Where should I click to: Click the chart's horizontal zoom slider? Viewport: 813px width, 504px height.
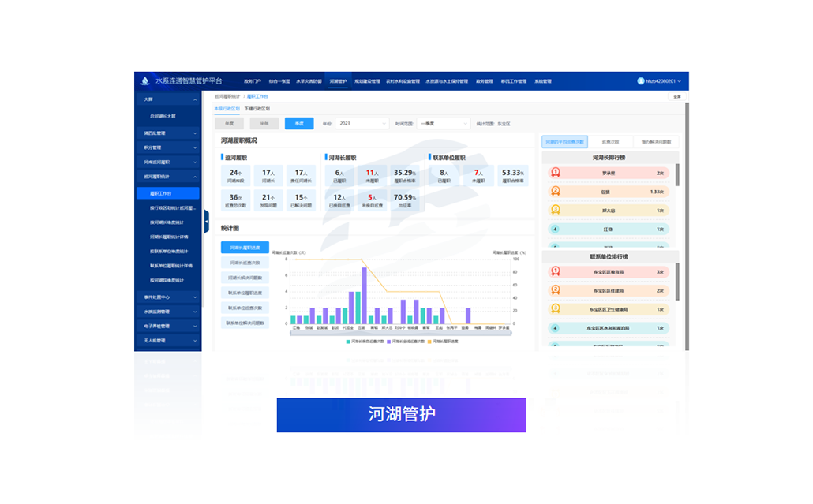400,331
